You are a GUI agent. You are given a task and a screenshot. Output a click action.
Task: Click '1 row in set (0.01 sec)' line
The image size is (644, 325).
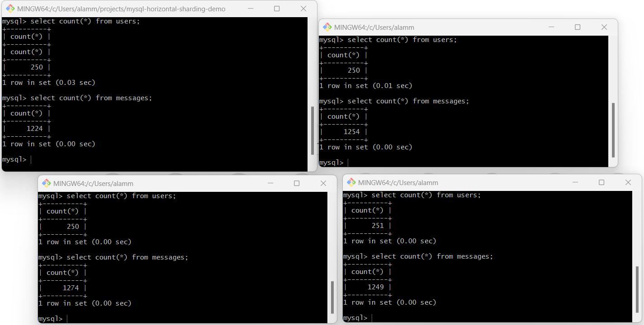366,86
